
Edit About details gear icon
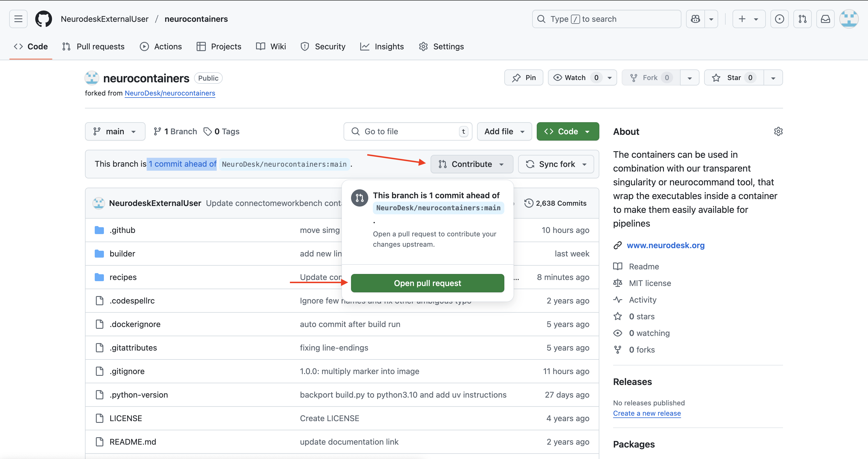click(778, 131)
